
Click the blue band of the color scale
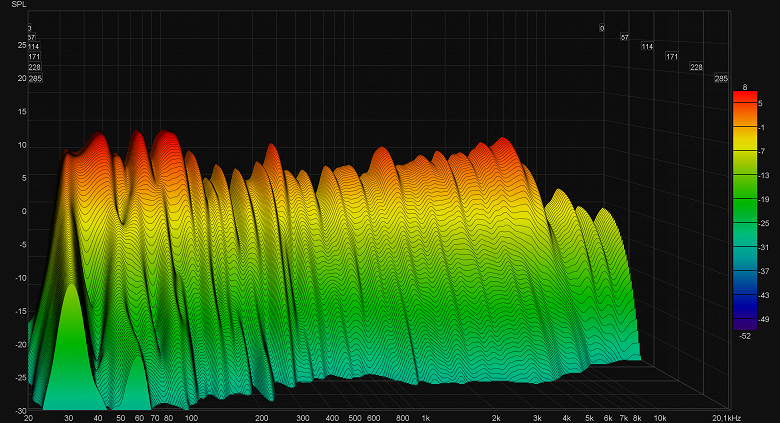[744, 302]
